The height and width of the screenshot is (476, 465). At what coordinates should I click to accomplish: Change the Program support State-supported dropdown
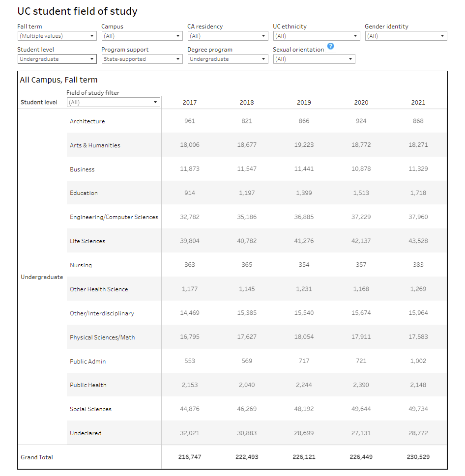(x=142, y=59)
